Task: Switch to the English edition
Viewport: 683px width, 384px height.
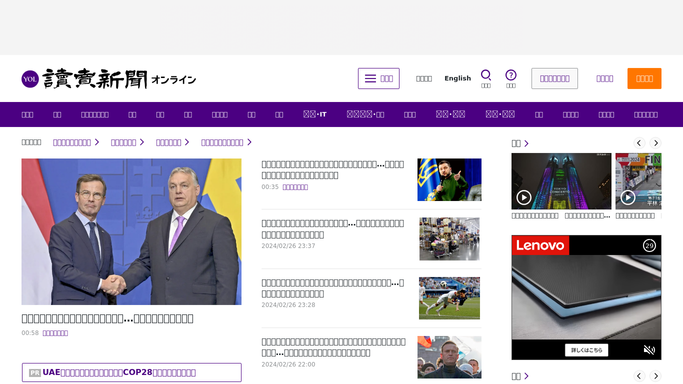Action: click(457, 78)
